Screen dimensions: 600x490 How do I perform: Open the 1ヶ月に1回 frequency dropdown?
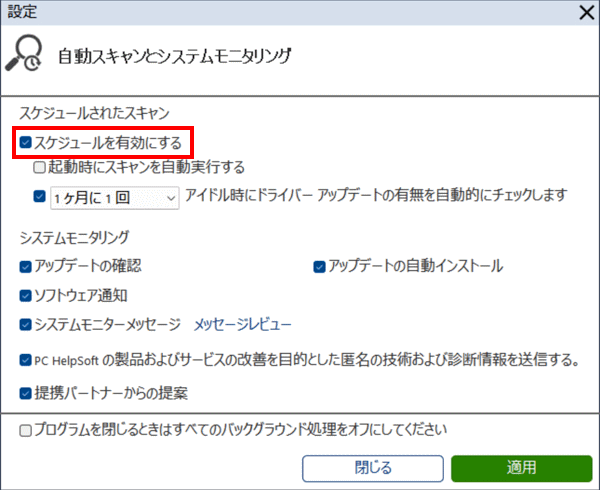115,198
